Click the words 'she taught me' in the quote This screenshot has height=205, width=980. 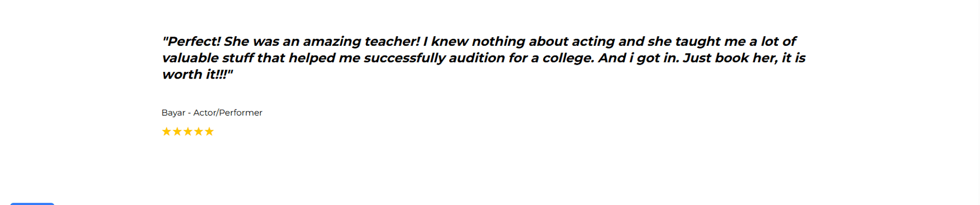click(x=697, y=41)
